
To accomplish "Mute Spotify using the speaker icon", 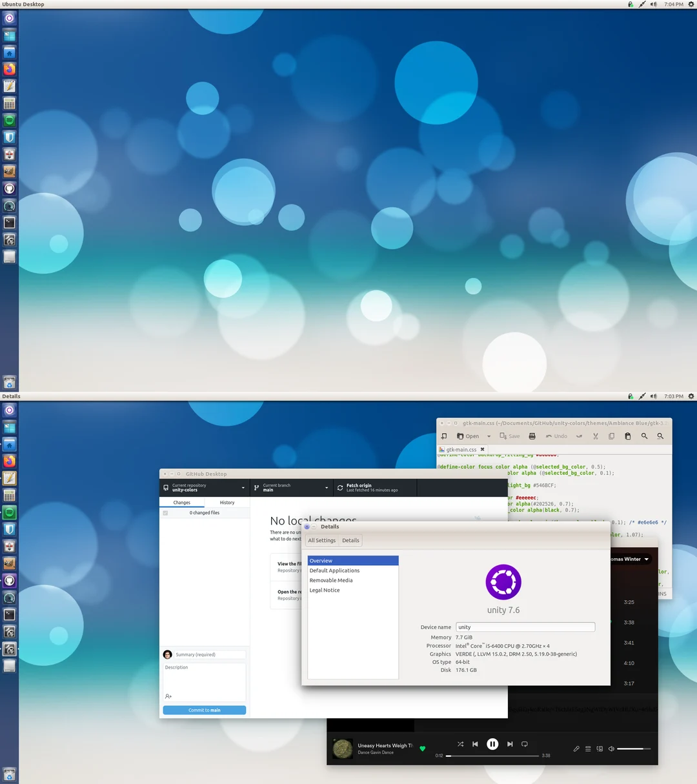I will pyautogui.click(x=611, y=749).
